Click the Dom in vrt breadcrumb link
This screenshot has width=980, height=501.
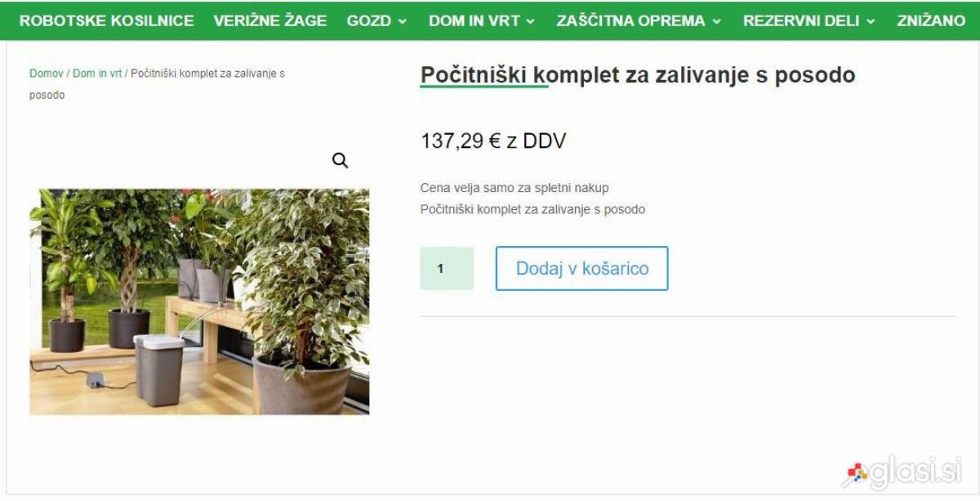97,74
